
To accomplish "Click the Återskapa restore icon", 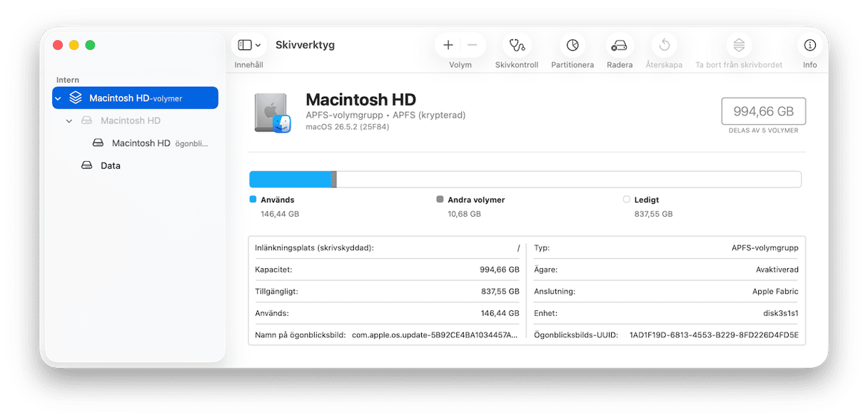I will (664, 45).
